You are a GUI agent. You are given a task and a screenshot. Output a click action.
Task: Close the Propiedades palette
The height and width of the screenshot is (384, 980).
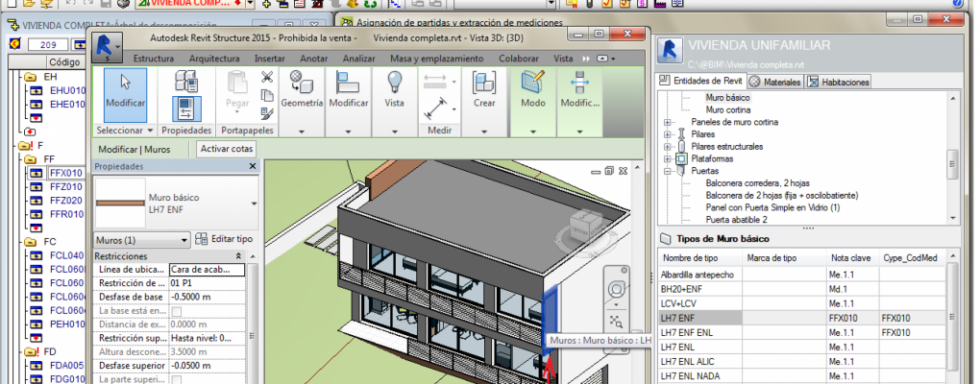(253, 166)
